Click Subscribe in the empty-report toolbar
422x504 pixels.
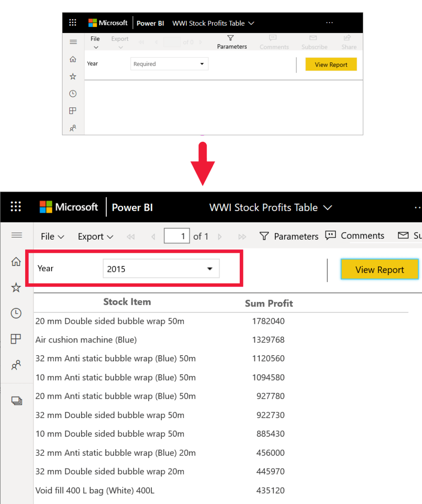tap(314, 42)
